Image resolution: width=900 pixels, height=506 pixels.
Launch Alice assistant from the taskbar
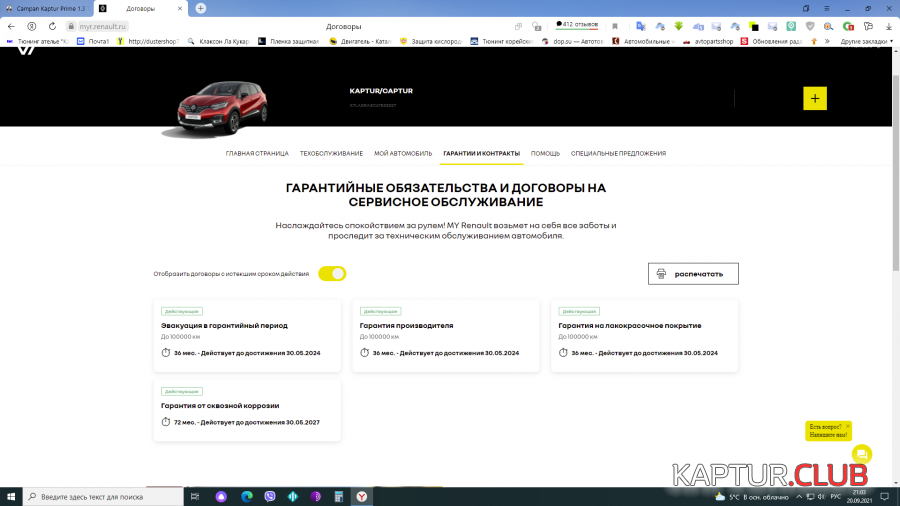221,497
